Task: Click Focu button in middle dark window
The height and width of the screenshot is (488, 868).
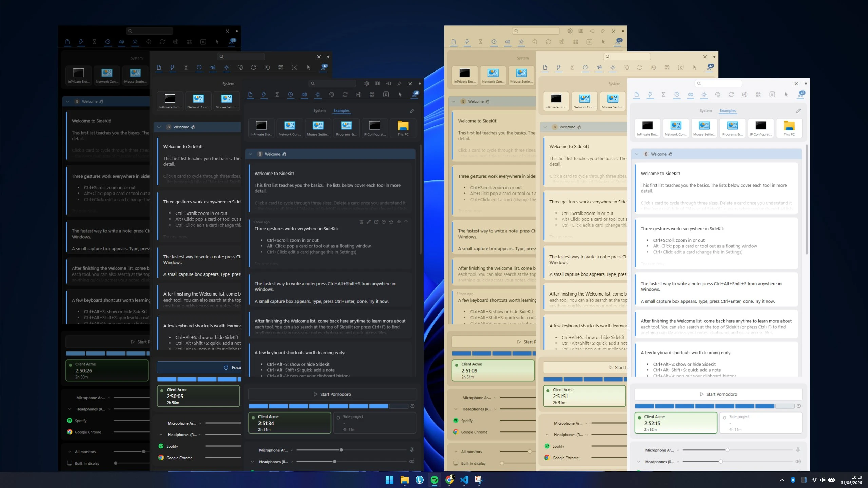Action: pos(199,367)
